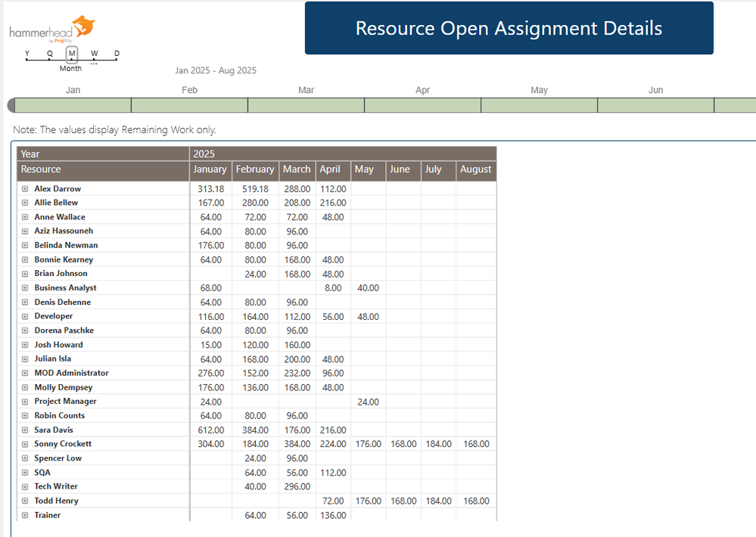The image size is (756, 537).
Task: Expand the Allie Bellew row
Action: tap(25, 203)
